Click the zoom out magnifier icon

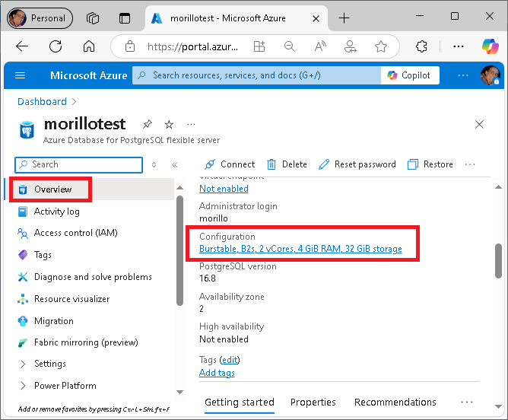289,46
